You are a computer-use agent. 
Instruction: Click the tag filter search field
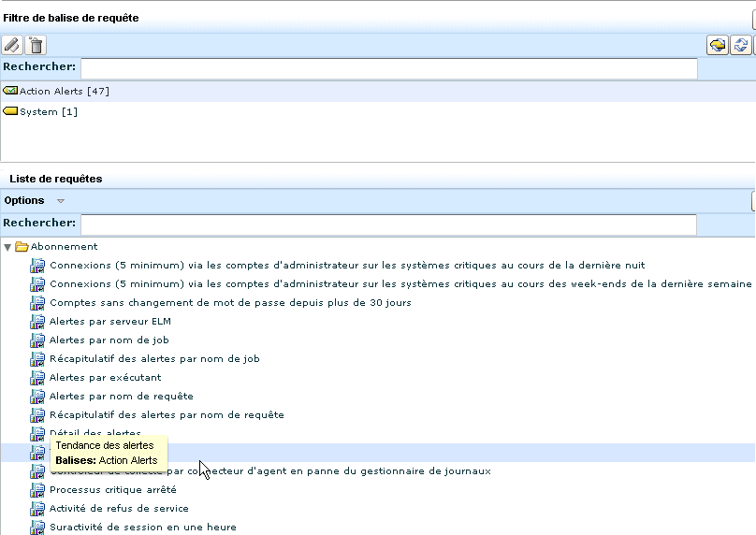tap(389, 68)
